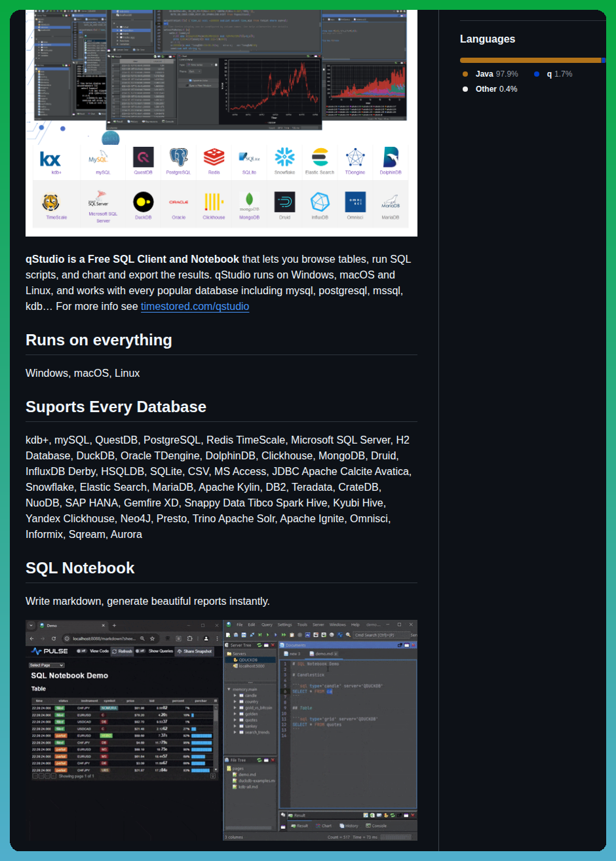Viewport: 616px width, 861px height.
Task: Open the timestored.com/qstudio link
Action: coord(195,306)
